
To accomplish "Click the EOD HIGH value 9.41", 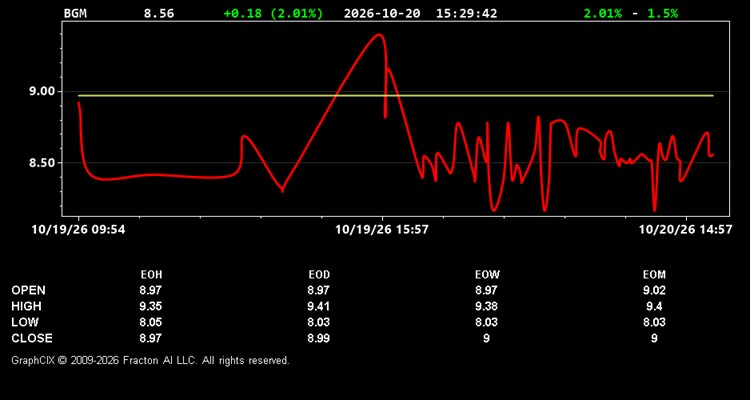I will [319, 306].
